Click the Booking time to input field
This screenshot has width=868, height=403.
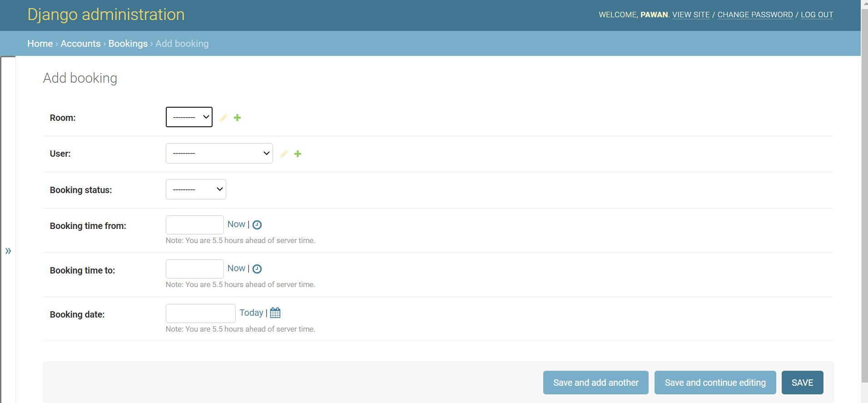(x=195, y=269)
